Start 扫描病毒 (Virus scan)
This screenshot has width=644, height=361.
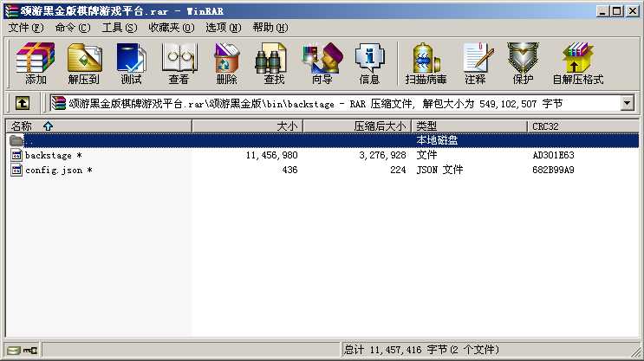pos(426,63)
